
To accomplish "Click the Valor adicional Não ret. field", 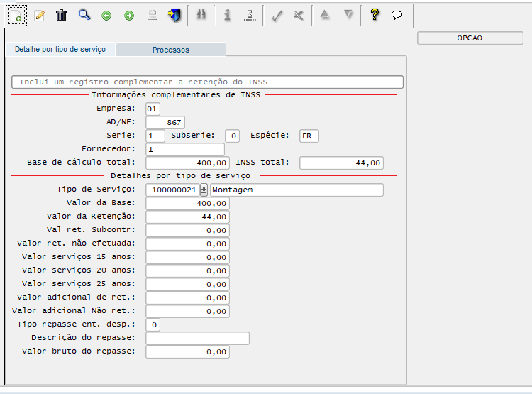I will coord(188,311).
